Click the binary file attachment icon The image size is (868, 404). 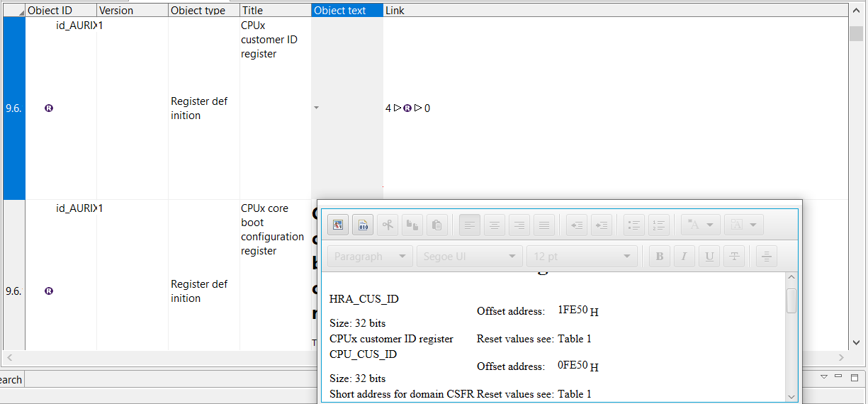tap(363, 225)
